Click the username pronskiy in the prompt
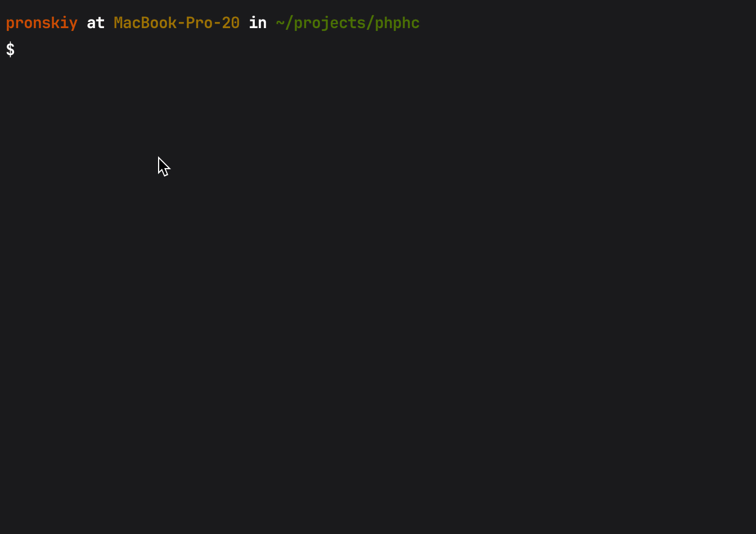 pyautogui.click(x=42, y=23)
